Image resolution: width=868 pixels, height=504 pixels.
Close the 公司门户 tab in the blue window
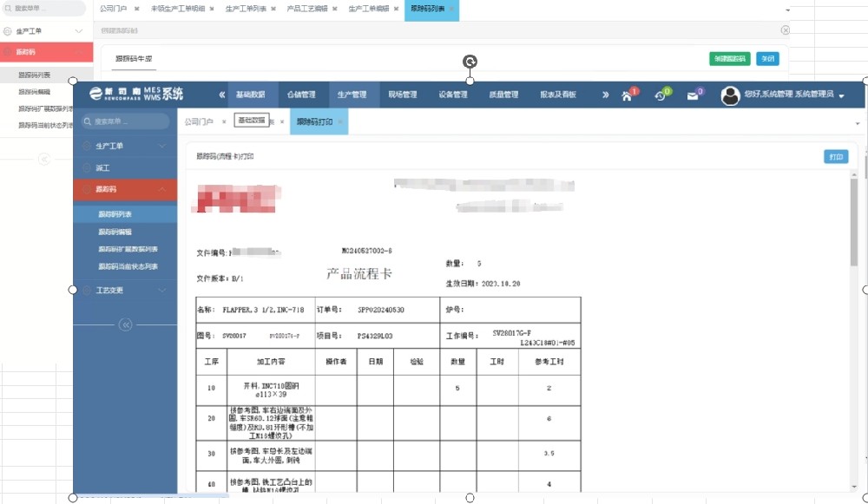pyautogui.click(x=224, y=121)
